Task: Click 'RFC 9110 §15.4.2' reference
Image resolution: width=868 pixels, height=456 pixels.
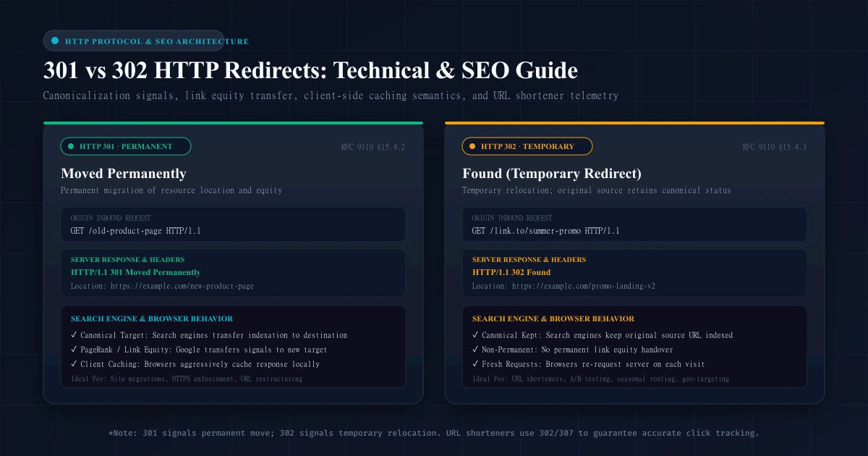Action: coord(373,147)
